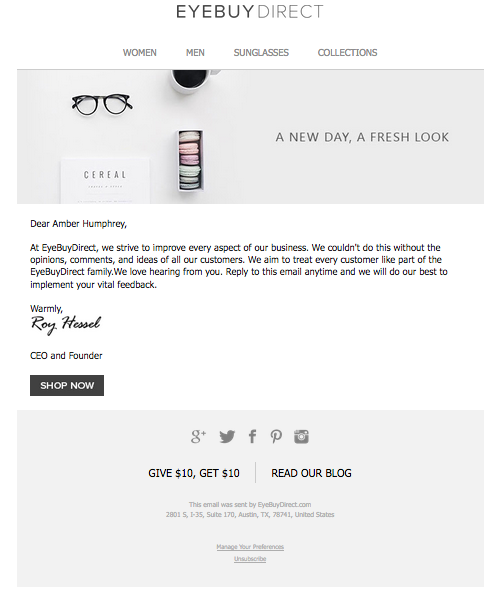Open the Twitter bird icon
The image size is (497, 598).
click(227, 436)
